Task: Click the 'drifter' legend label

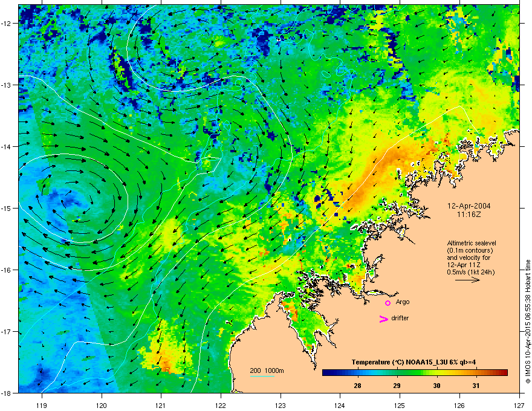Action: coord(400,318)
